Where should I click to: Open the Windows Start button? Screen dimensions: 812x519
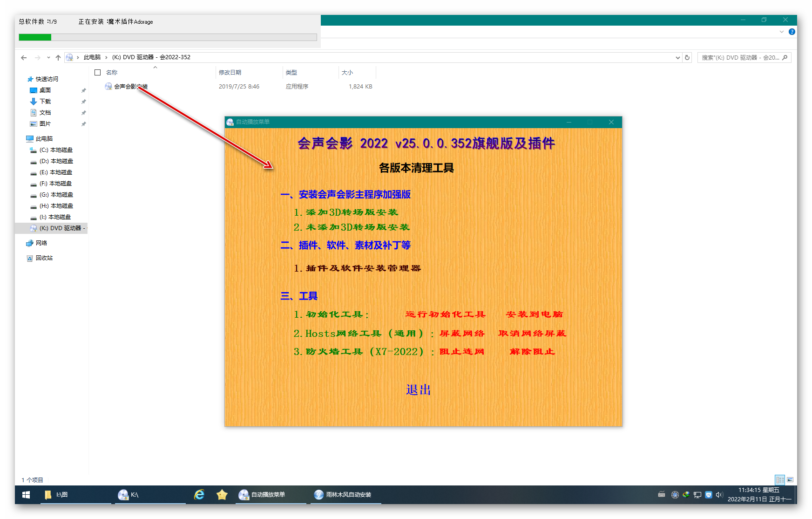(26, 495)
